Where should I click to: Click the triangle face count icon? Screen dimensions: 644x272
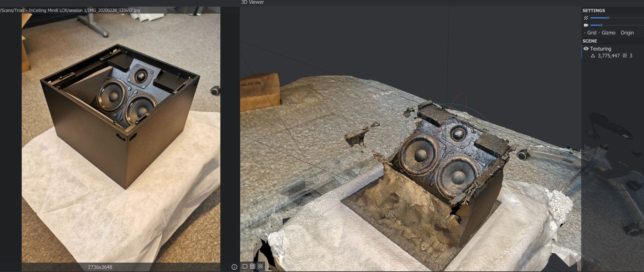pos(593,56)
